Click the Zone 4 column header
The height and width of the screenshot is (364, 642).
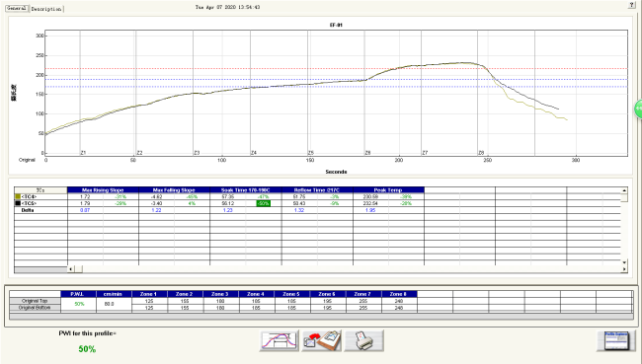257,294
